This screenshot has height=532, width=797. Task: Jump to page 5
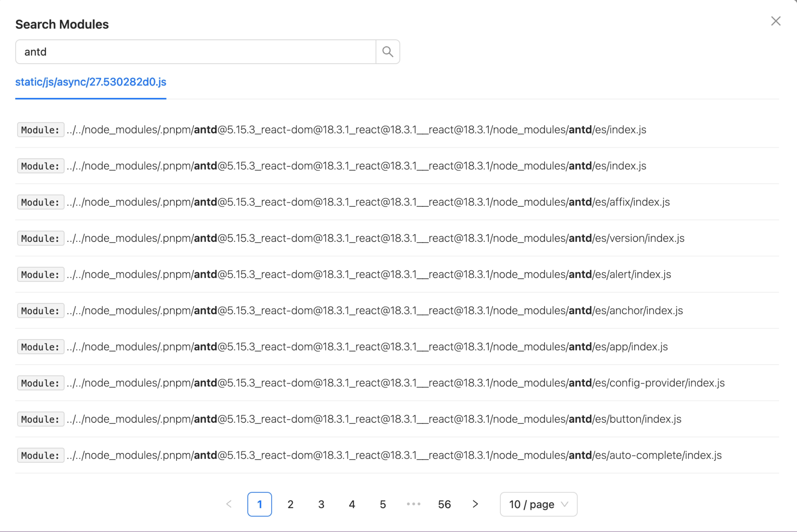click(383, 504)
